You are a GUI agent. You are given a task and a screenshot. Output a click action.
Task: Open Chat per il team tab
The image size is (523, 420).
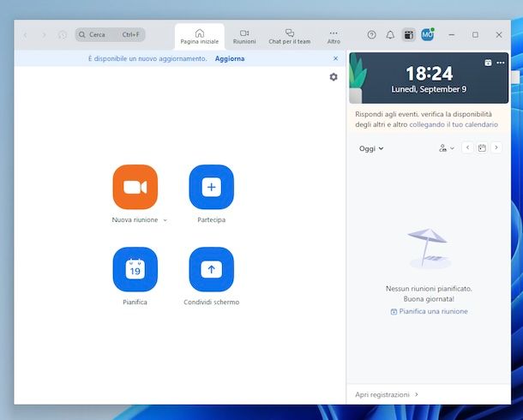tap(290, 37)
